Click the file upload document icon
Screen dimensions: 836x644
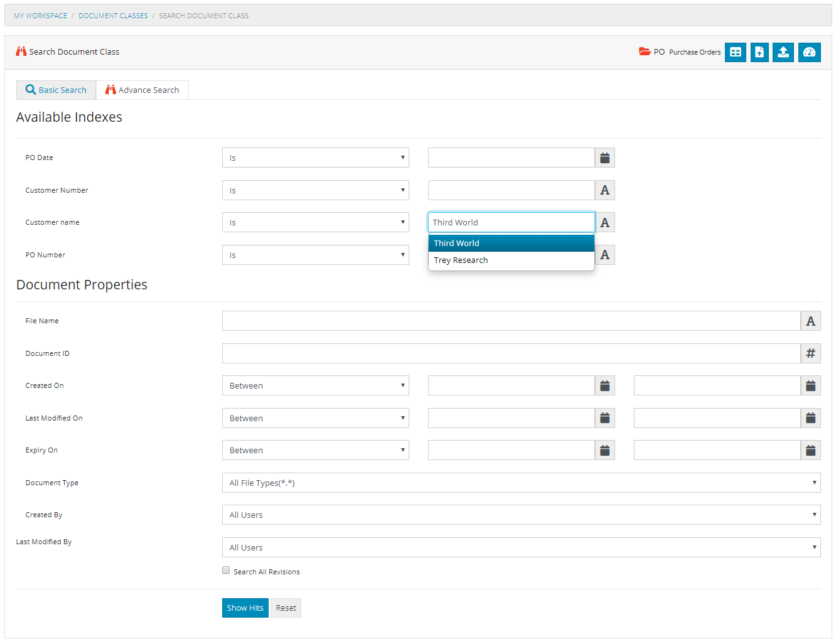click(x=759, y=52)
